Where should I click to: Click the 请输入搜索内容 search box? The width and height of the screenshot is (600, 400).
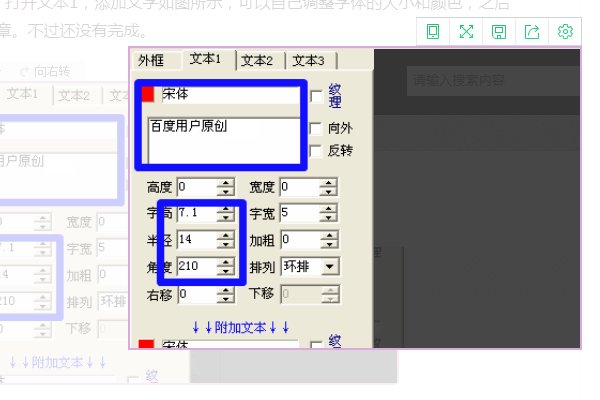(493, 81)
